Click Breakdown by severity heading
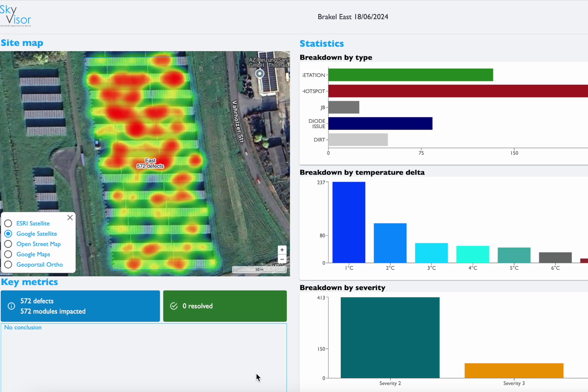 (x=343, y=288)
